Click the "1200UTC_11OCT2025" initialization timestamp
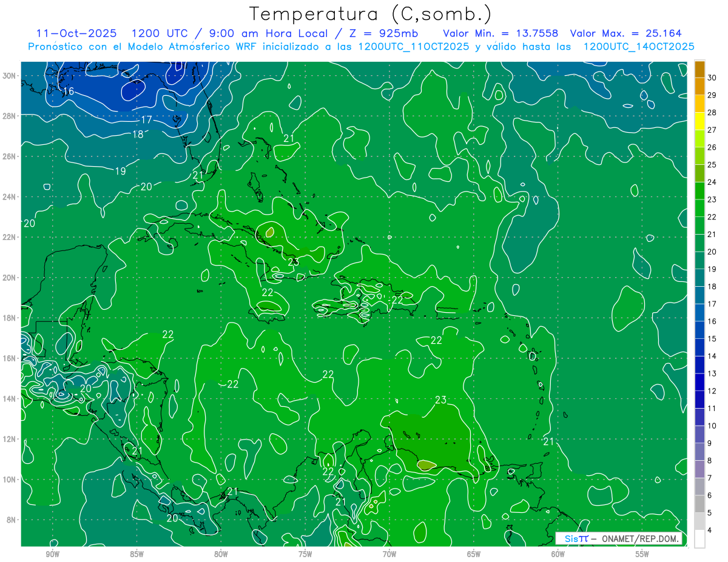The height and width of the screenshot is (562, 728). click(413, 47)
